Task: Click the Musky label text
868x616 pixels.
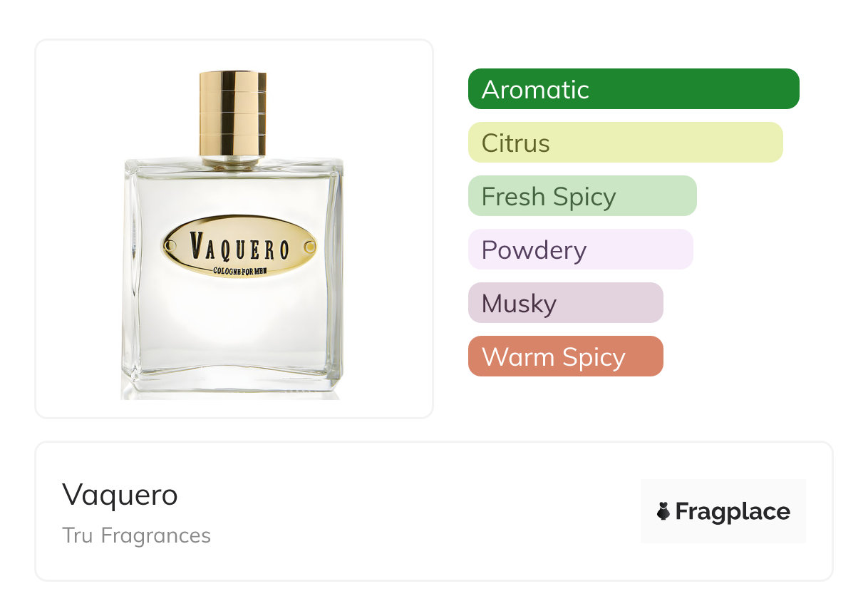Action: [519, 304]
